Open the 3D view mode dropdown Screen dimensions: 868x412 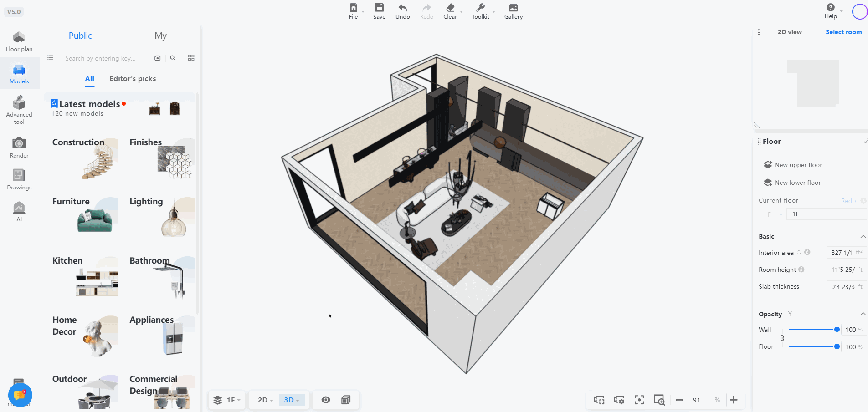[x=292, y=400]
